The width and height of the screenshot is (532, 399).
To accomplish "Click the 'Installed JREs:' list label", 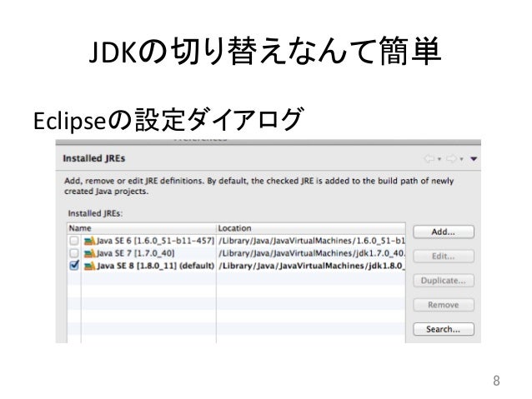I will 95,213.
